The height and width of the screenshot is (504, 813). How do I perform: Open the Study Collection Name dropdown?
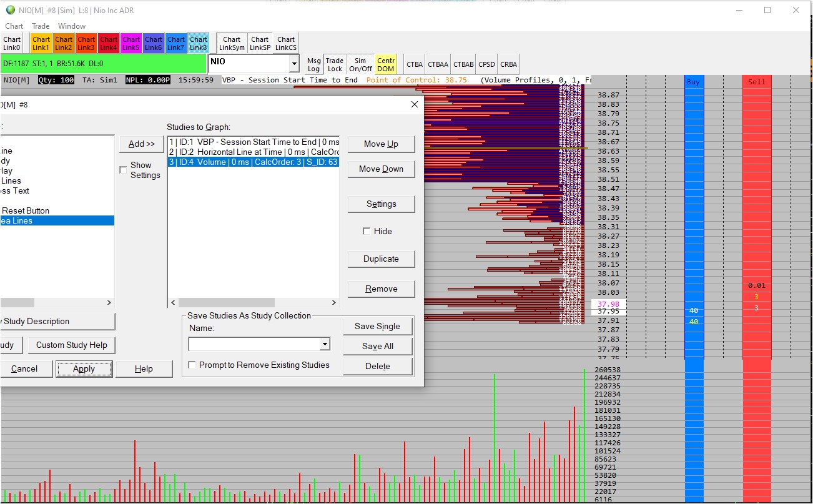pos(324,344)
